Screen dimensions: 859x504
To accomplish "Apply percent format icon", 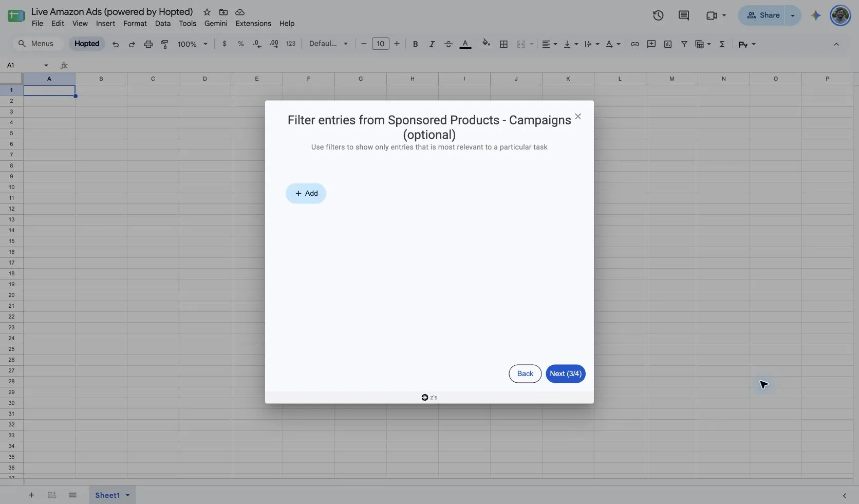I will 241,44.
